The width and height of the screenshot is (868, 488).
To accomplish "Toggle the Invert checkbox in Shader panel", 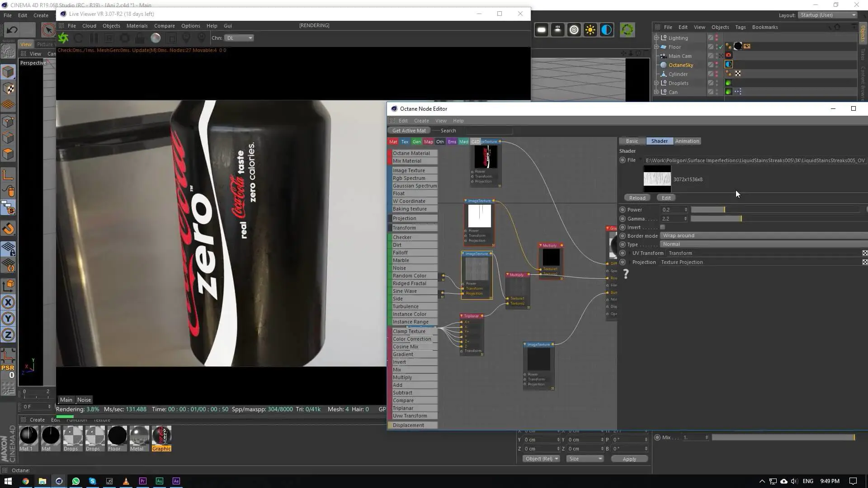I will click(x=663, y=227).
